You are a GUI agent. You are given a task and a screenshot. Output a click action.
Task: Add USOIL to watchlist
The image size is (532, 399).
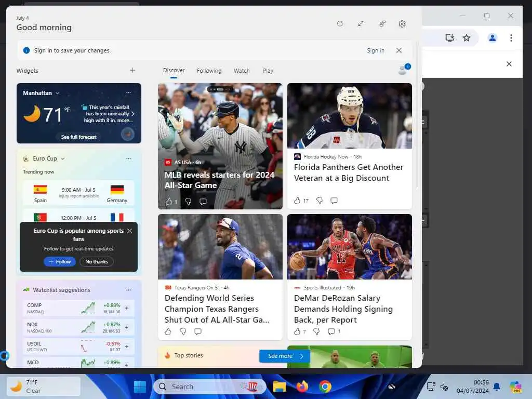coord(127,347)
